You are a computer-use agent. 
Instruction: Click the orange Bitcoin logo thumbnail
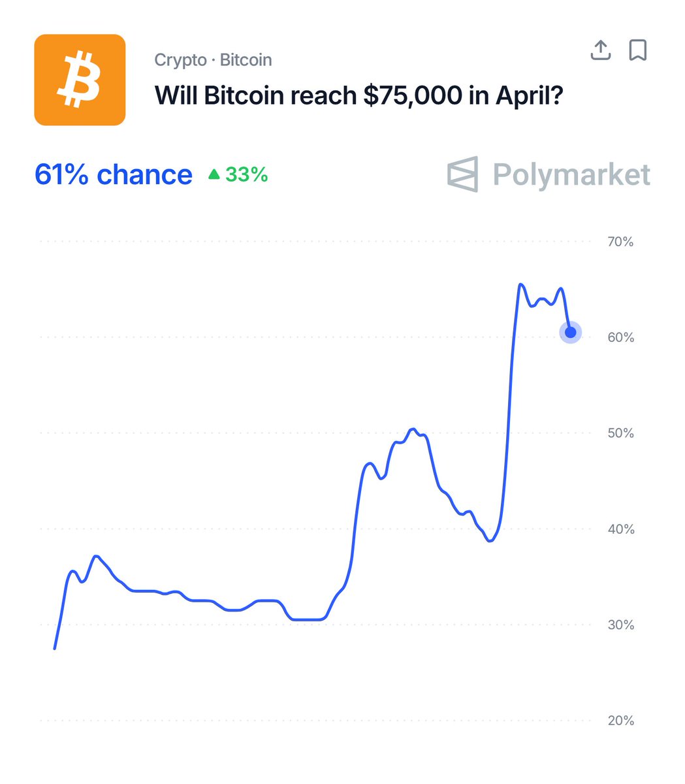(80, 80)
